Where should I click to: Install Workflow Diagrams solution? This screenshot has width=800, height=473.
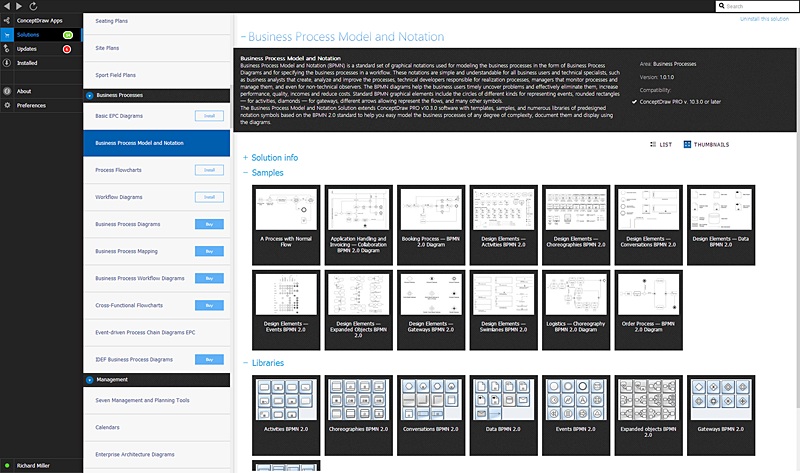[209, 197]
